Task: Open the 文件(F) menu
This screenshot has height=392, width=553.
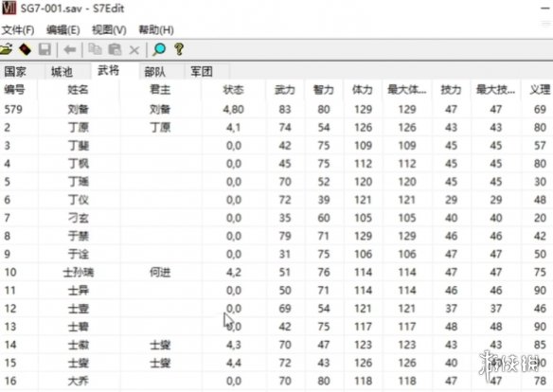Action: tap(18, 30)
